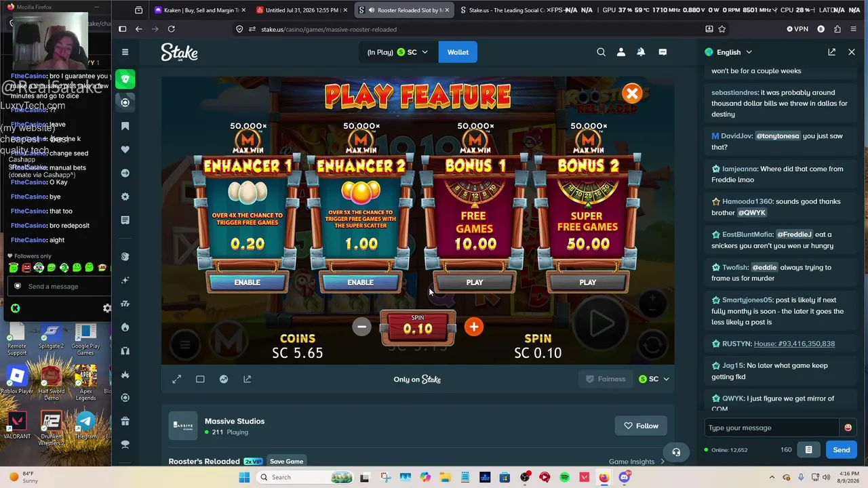Click the Stake logo
This screenshot has width=868, height=488.
[x=179, y=52]
